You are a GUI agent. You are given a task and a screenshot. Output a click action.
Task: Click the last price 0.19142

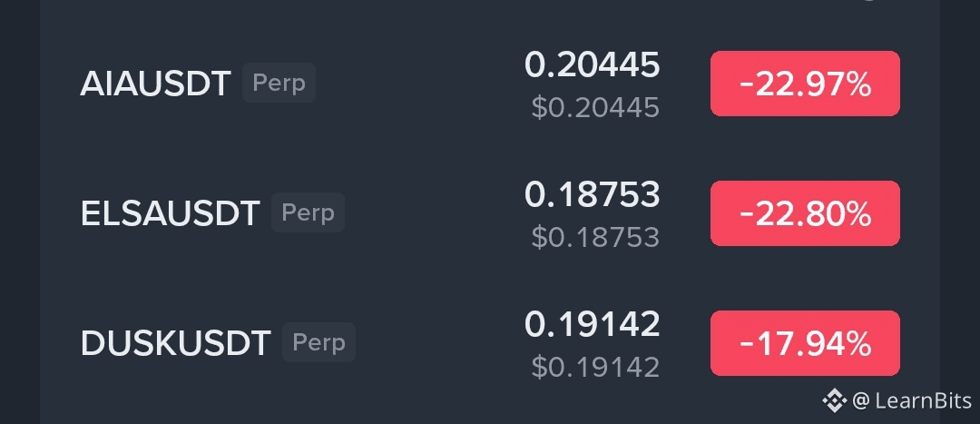592,324
